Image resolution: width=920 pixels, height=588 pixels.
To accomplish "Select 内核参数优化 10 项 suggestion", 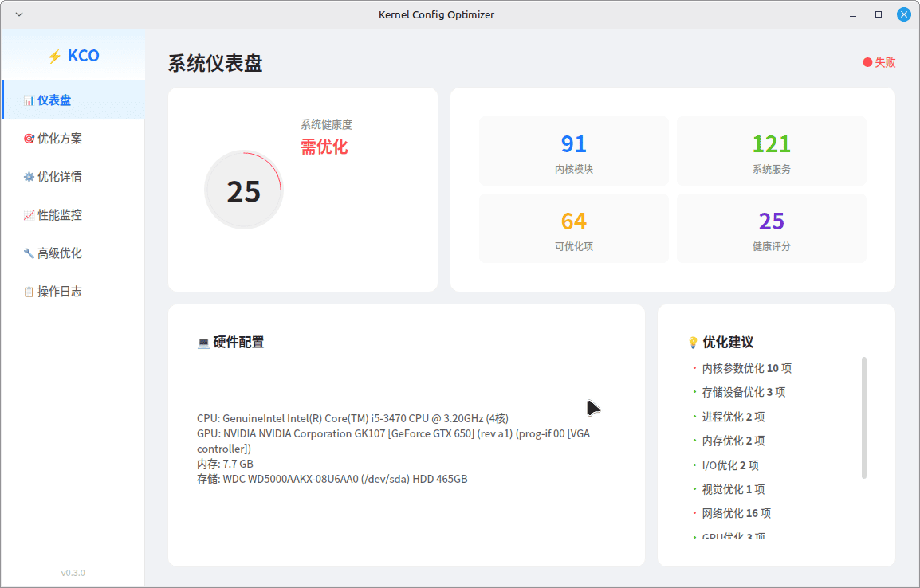I will point(746,368).
